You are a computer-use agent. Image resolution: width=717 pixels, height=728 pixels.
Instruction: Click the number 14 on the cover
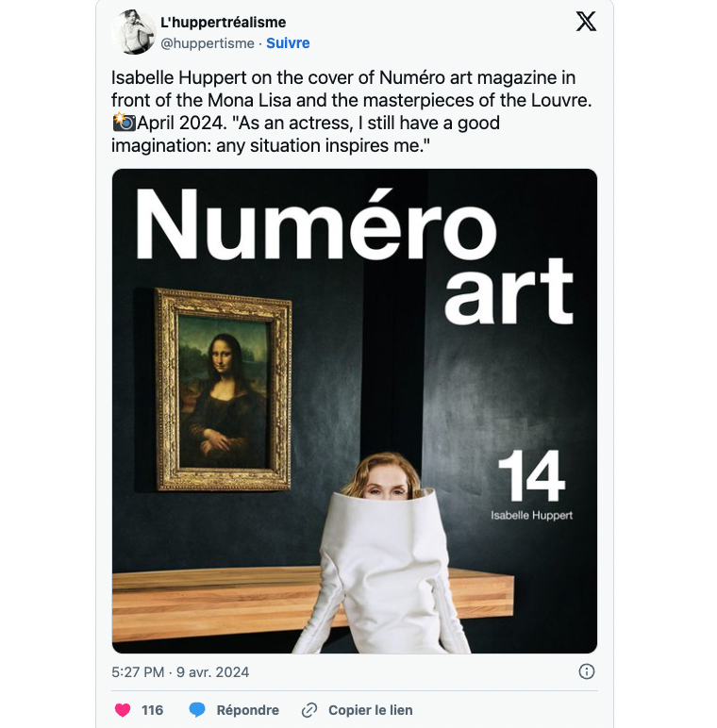[531, 476]
